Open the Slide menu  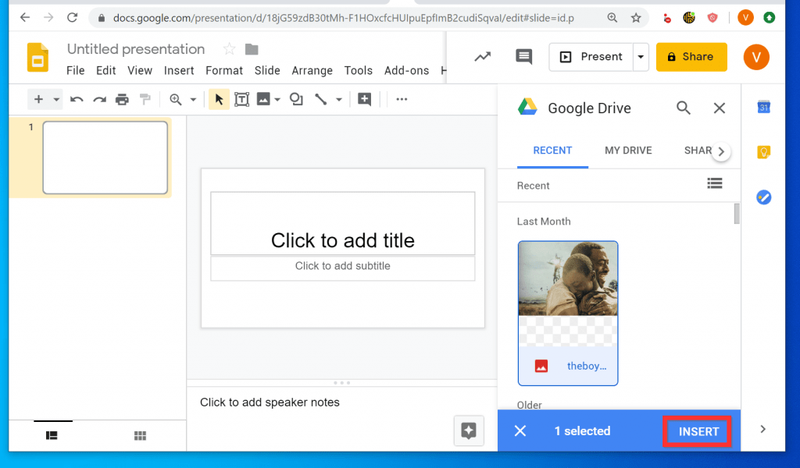pyautogui.click(x=267, y=70)
